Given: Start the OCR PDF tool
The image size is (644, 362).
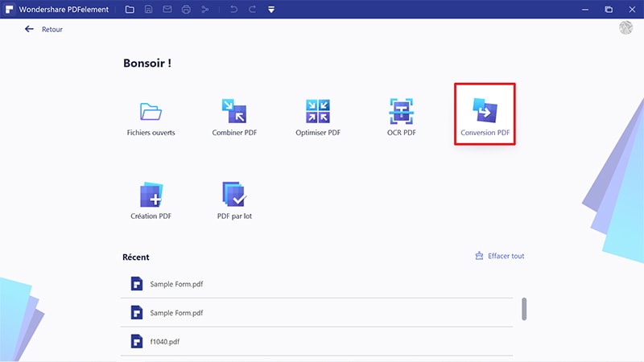Looking at the screenshot, I should point(401,117).
